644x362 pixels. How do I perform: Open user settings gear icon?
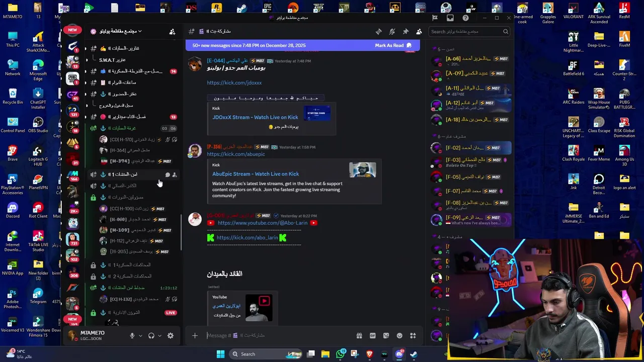(171, 335)
